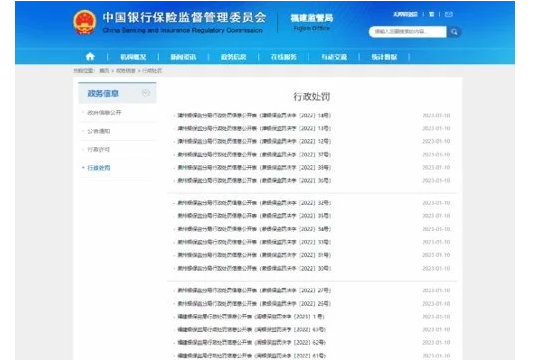Select 行政处罚 in the sidebar
534x364 pixels.
tap(99, 168)
